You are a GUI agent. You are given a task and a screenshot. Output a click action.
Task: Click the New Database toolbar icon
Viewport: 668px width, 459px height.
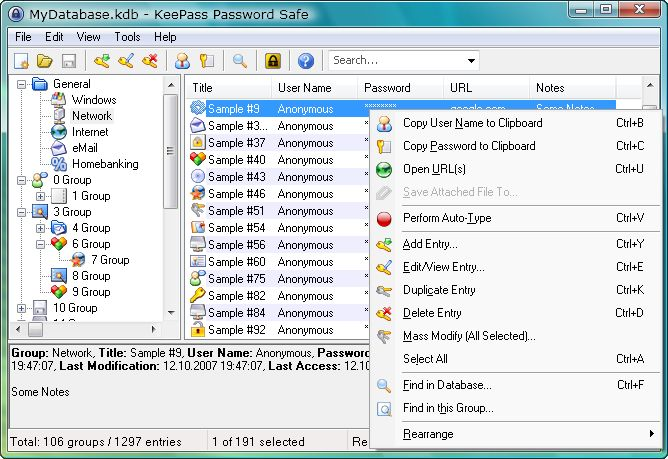coord(22,61)
